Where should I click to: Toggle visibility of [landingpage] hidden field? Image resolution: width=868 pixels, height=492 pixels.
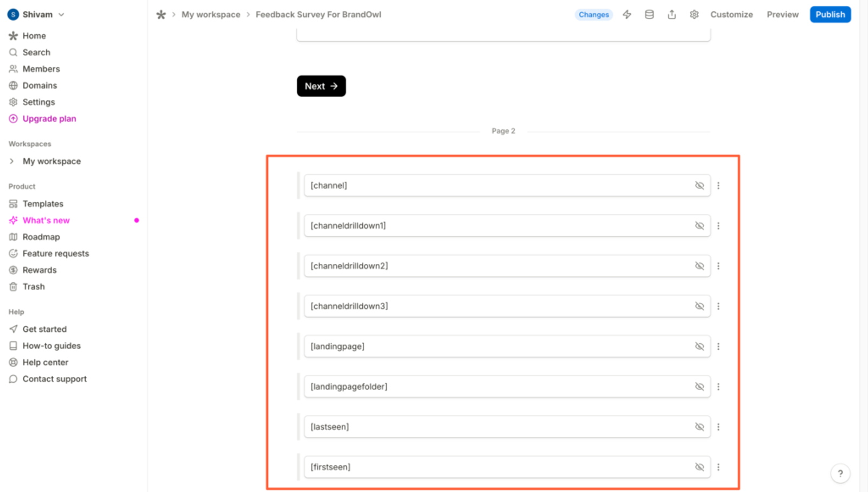pos(700,346)
